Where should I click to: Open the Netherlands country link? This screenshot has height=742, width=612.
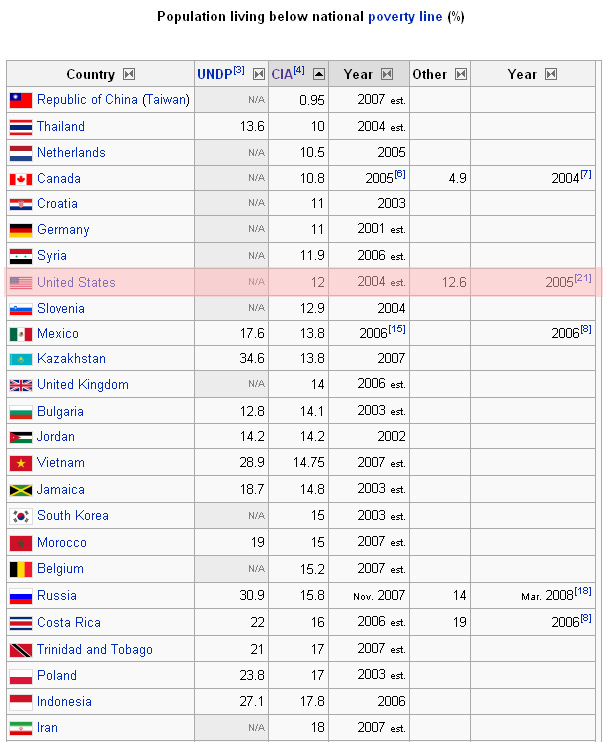71,152
